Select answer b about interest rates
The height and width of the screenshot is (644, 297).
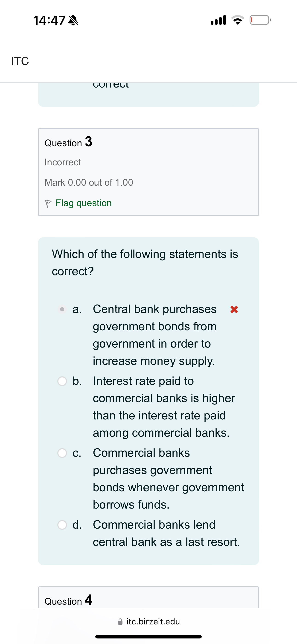pos(62,381)
